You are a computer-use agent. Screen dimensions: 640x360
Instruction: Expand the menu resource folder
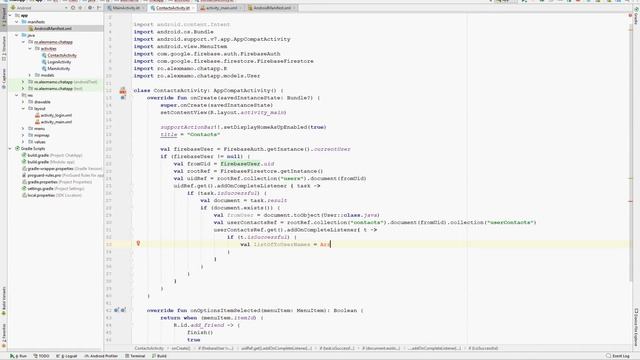(23, 129)
